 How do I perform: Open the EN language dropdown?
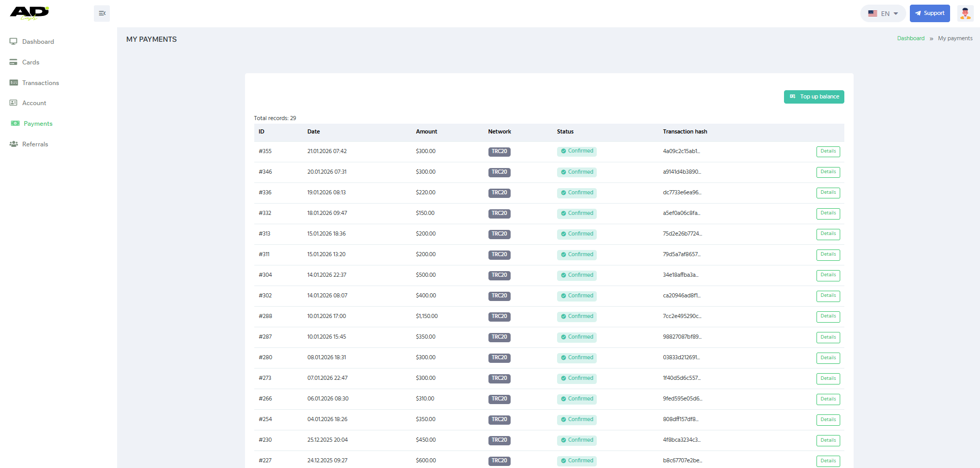883,13
